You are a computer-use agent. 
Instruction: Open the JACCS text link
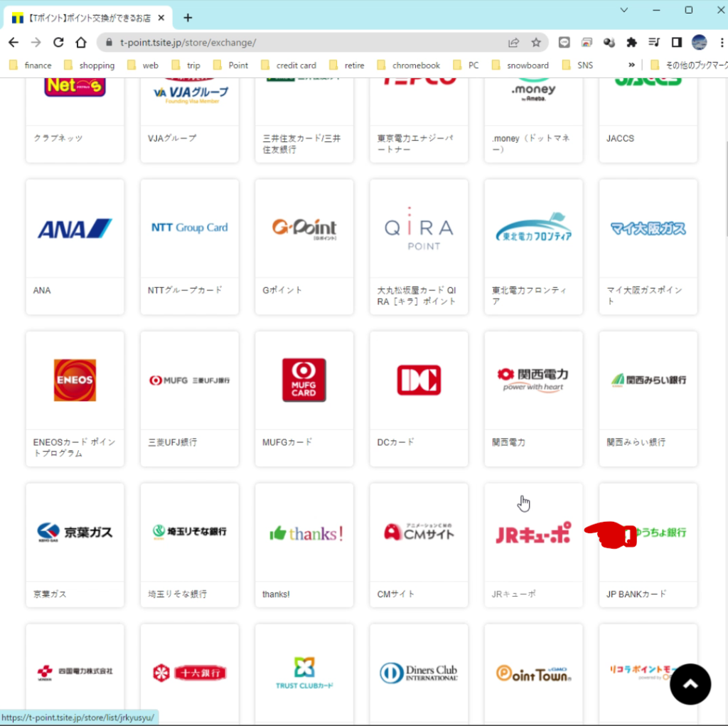pyautogui.click(x=620, y=139)
